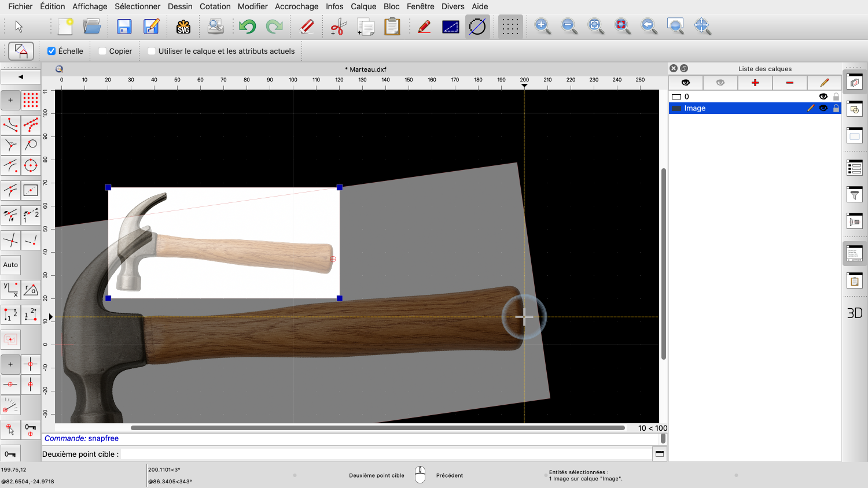This screenshot has width=868, height=488.
Task: Open the Calque menu
Action: (x=363, y=6)
